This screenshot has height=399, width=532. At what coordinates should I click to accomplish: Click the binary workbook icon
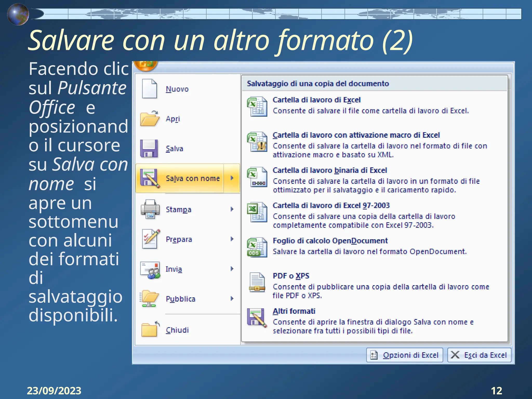(257, 177)
